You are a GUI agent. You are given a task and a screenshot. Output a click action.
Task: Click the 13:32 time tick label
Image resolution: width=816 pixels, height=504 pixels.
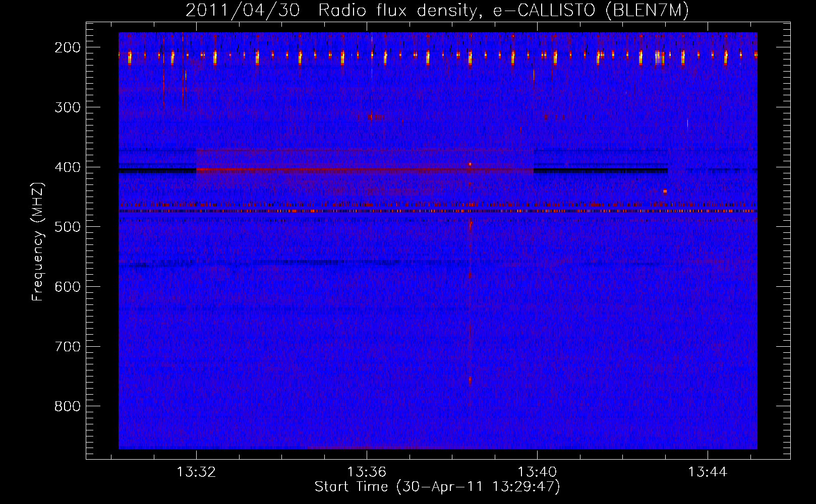click(196, 472)
